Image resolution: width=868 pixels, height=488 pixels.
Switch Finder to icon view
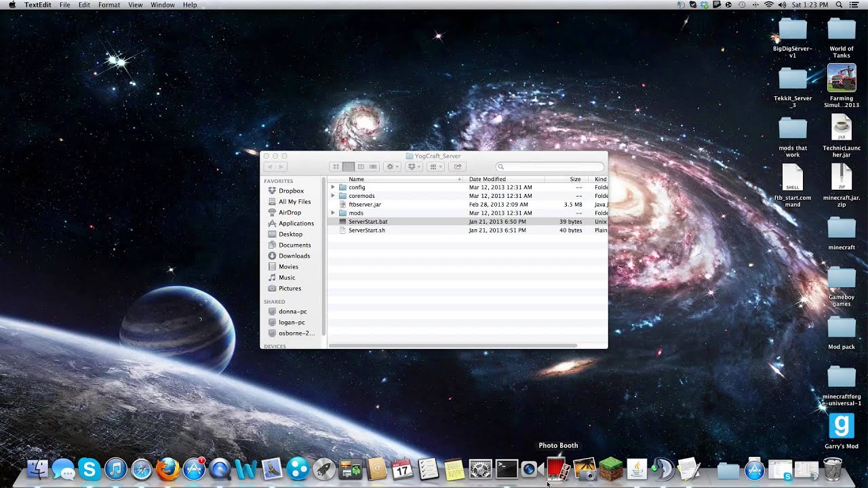[x=336, y=167]
